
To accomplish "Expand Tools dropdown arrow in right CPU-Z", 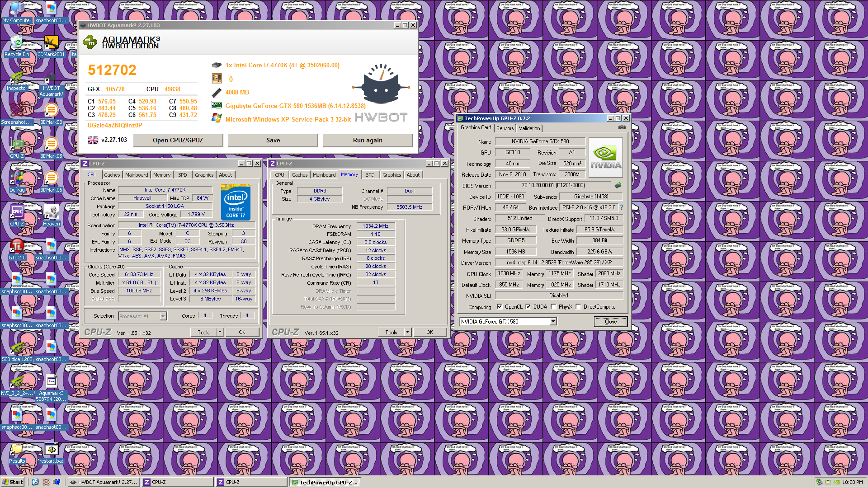I will coord(407,332).
